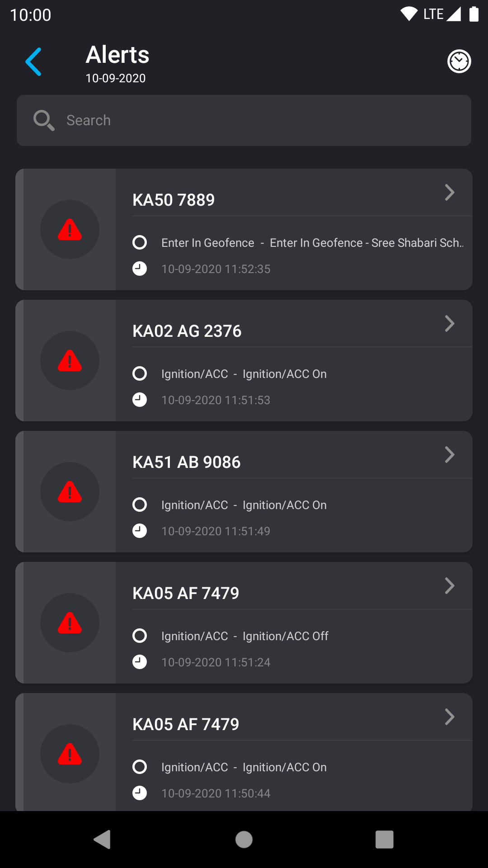
Task: Click the clock timestamp icon on KA02 AG 2376 alert
Action: tap(140, 400)
